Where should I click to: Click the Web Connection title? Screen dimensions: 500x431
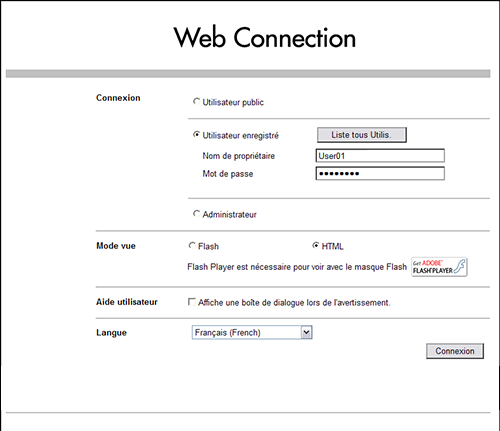click(x=265, y=38)
